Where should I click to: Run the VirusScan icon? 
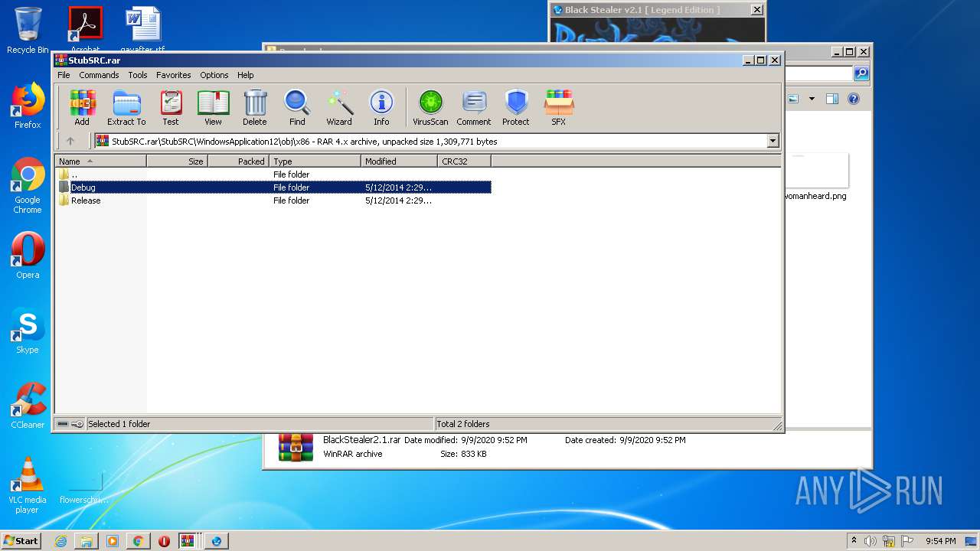430,107
